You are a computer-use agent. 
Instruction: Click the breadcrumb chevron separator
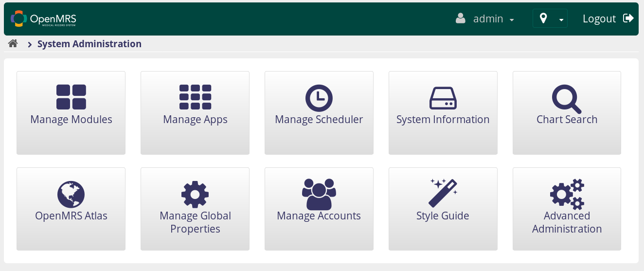pos(30,45)
